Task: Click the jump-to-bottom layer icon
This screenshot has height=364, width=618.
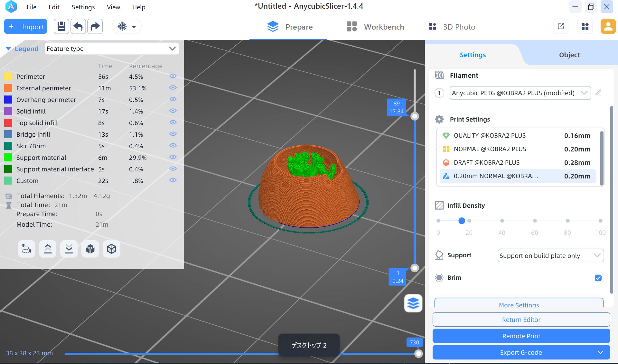Action: tap(69, 249)
